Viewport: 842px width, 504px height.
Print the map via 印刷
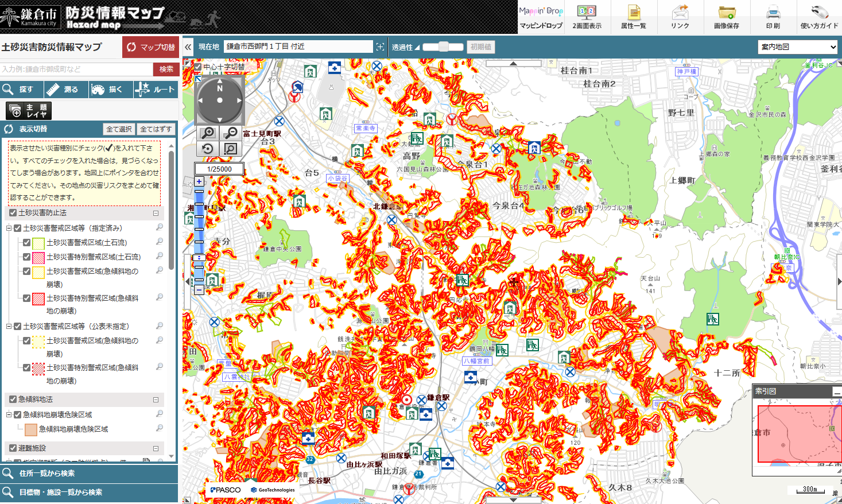point(773,17)
